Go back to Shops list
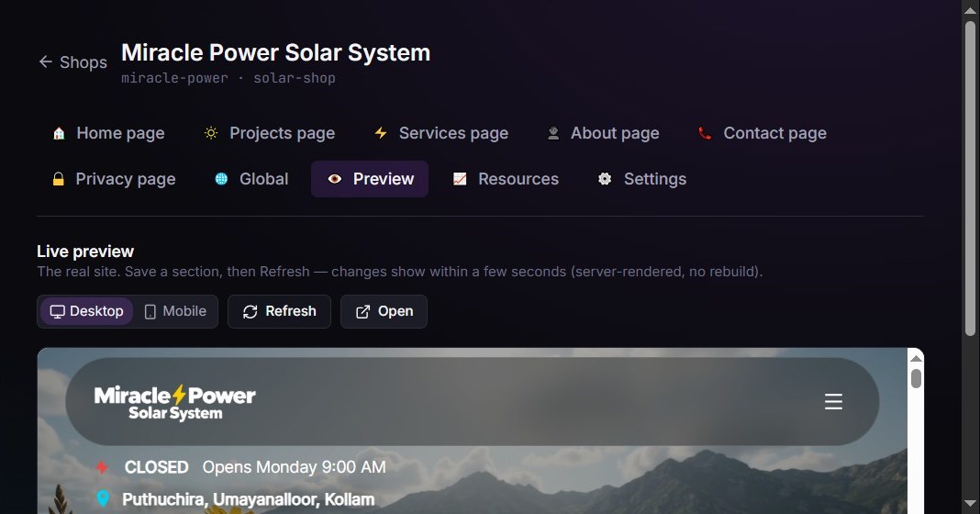The width and height of the screenshot is (980, 514). (x=72, y=61)
